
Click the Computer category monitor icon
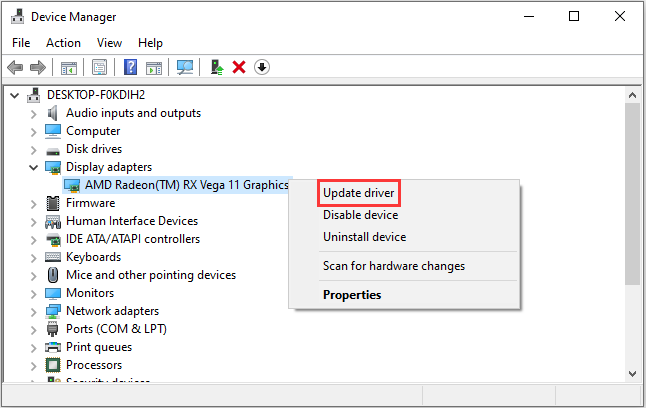click(x=53, y=131)
